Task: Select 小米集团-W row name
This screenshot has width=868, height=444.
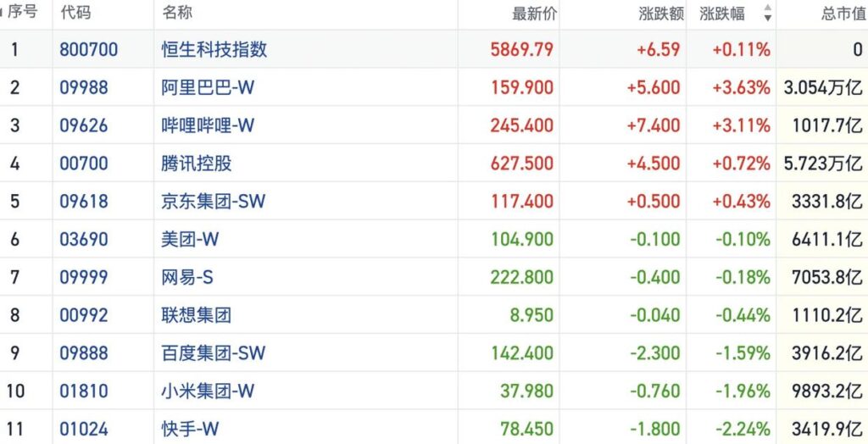Action: 208,391
